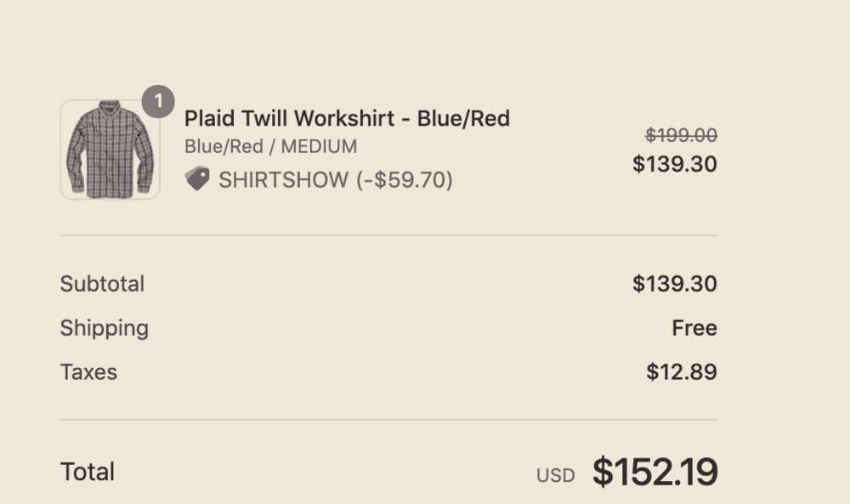Click the divider line below the product row
The height and width of the screenshot is (504, 850).
point(388,235)
